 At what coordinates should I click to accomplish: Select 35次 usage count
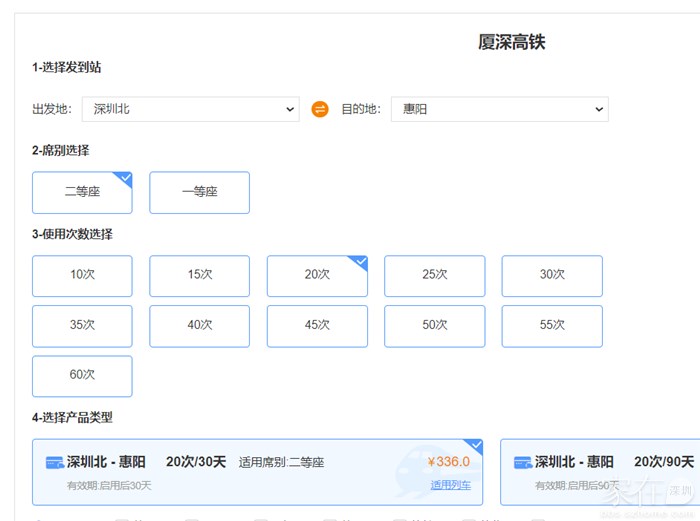point(82,326)
